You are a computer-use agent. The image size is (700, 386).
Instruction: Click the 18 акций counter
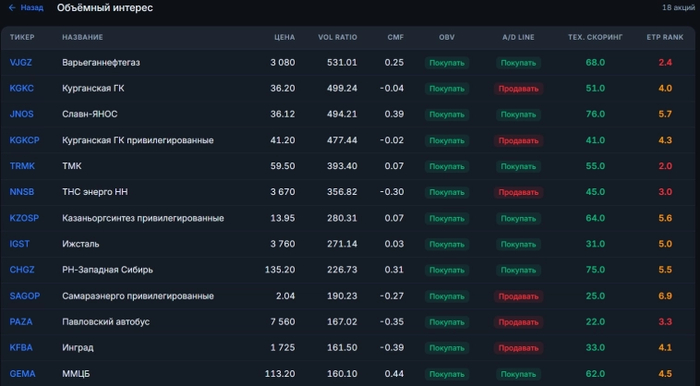click(x=678, y=8)
